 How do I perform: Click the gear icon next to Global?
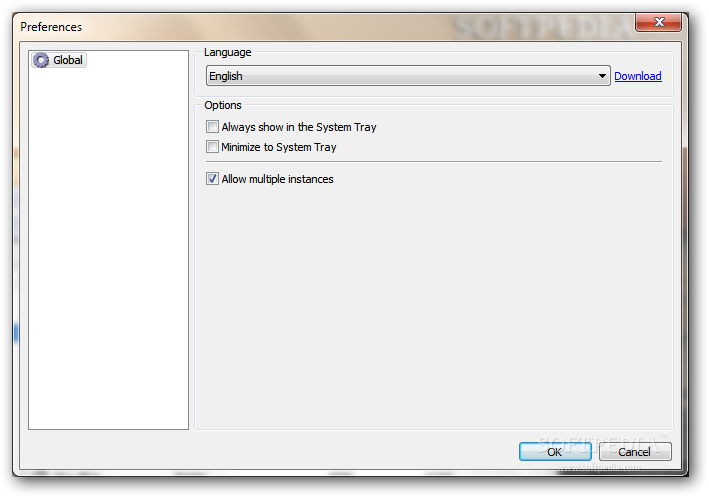pos(41,60)
